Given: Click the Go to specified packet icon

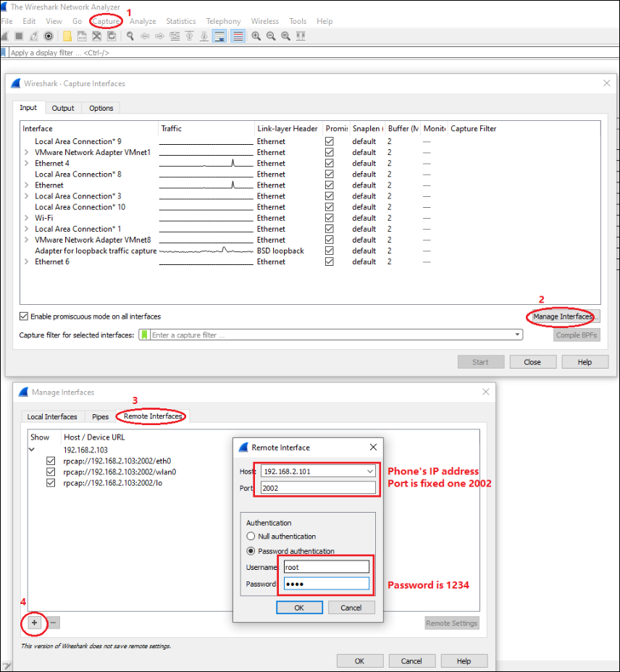Looking at the screenshot, I should pos(175,36).
